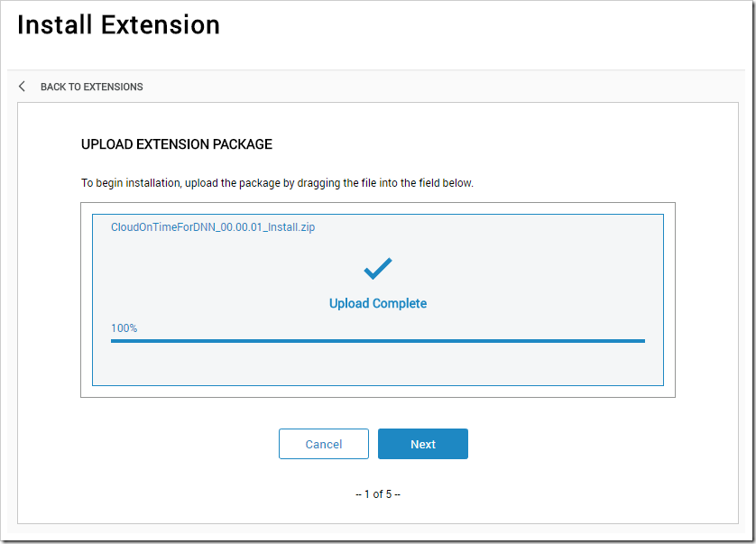
Task: Click the blue upload progress bar
Action: (378, 341)
